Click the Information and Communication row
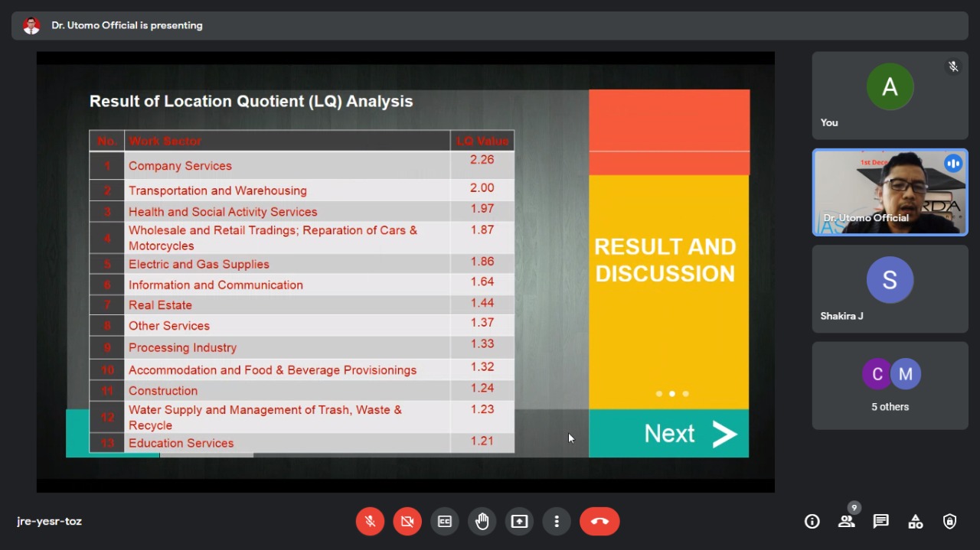Image resolution: width=980 pixels, height=550 pixels. 302,285
